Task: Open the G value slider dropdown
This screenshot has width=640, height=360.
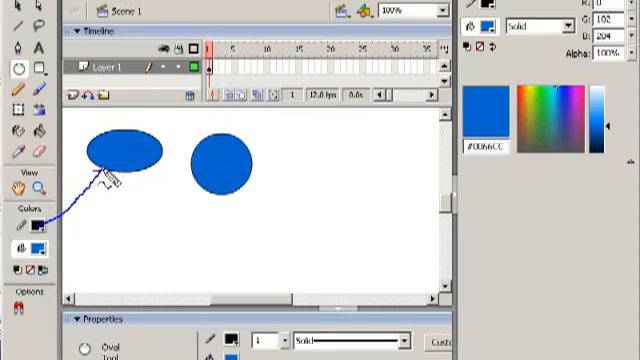Action: point(631,19)
